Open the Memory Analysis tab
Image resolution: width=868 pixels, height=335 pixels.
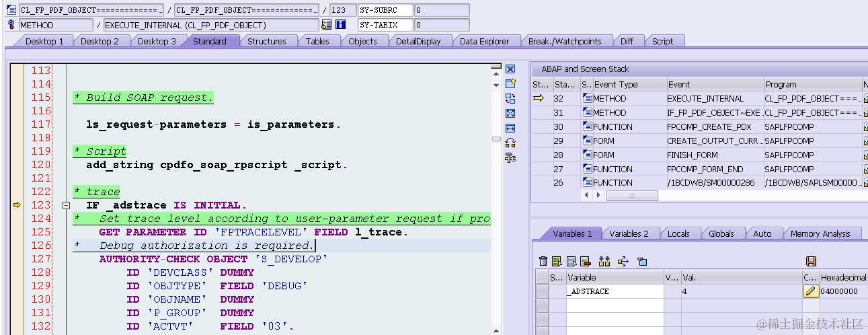(x=820, y=233)
